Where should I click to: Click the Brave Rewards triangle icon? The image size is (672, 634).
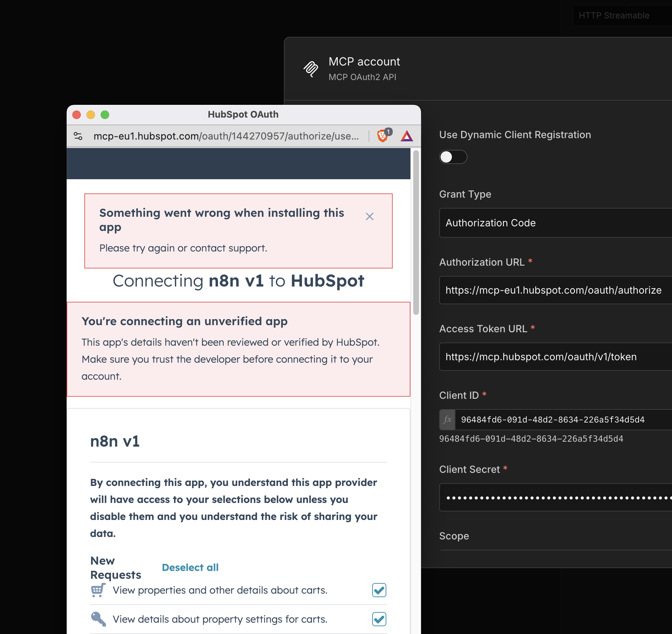407,136
